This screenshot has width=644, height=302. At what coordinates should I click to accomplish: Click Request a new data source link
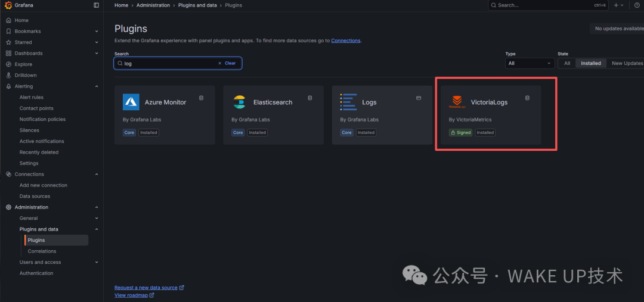pyautogui.click(x=146, y=288)
